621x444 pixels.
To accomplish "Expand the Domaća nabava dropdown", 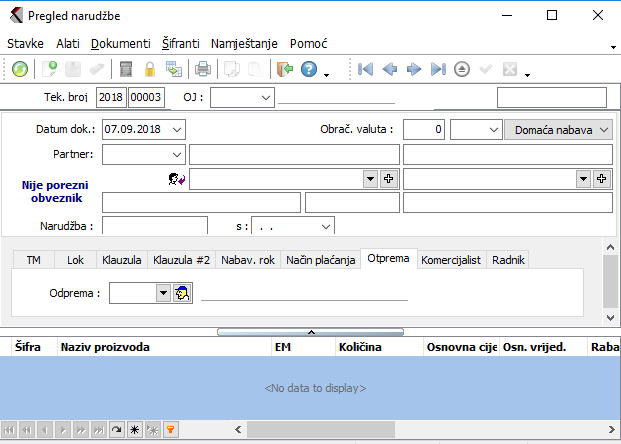I will pos(604,130).
